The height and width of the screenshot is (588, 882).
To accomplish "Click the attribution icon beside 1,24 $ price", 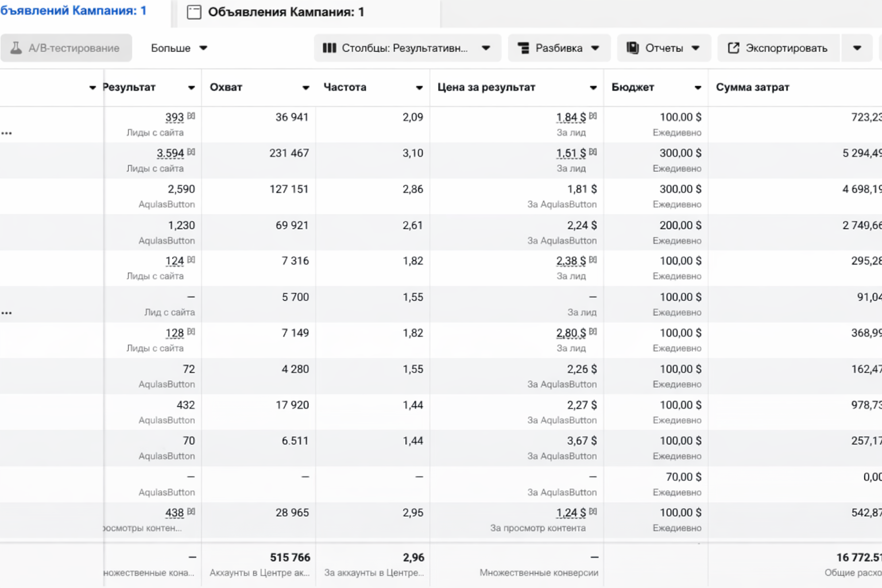I will coord(593,512).
